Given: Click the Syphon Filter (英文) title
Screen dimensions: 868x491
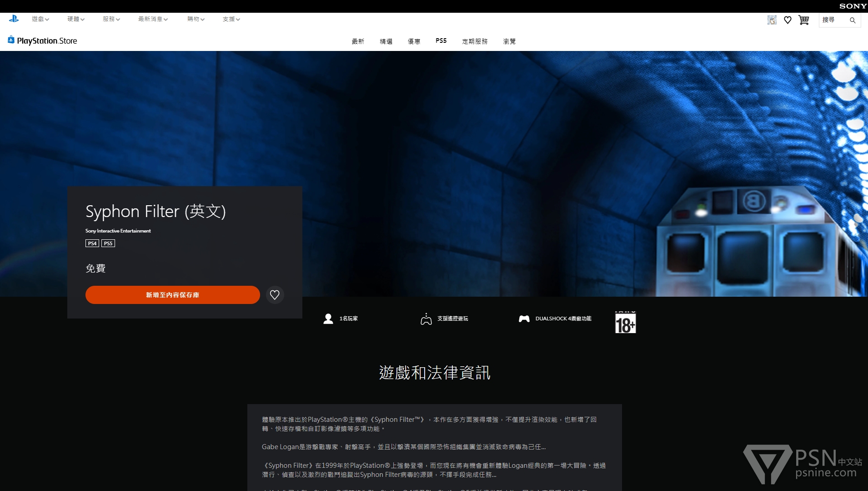Looking at the screenshot, I should tap(156, 211).
